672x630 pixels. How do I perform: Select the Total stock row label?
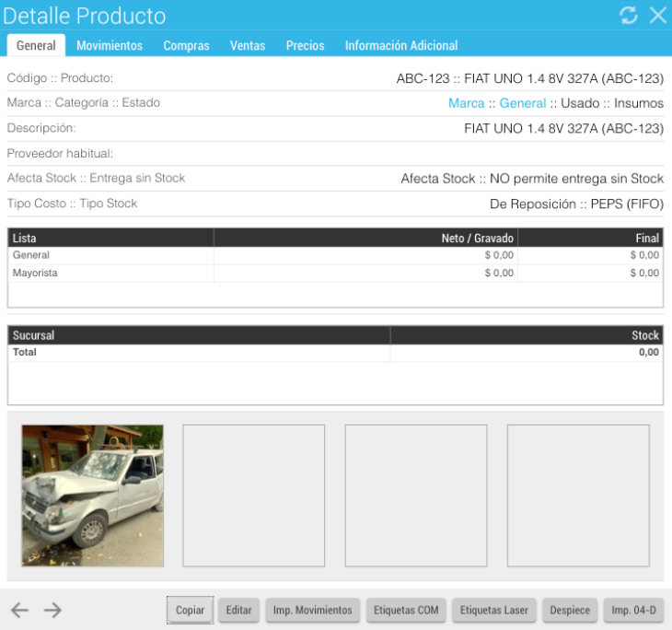[x=25, y=352]
